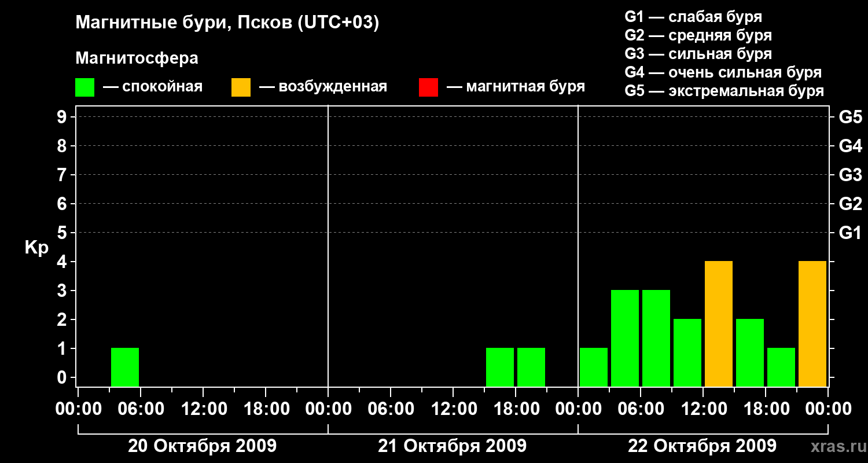
Task: Click the final '00:00' label ending 22 October
Action: click(x=828, y=409)
